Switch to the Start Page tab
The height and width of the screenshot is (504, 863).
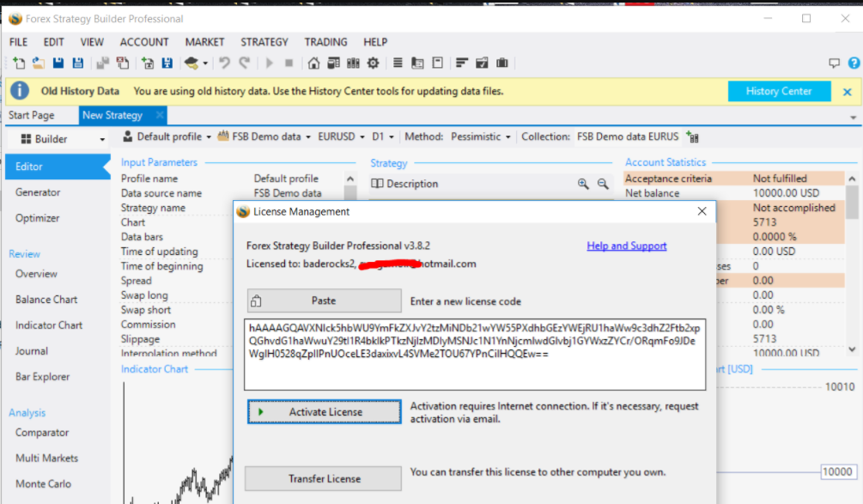tap(32, 114)
